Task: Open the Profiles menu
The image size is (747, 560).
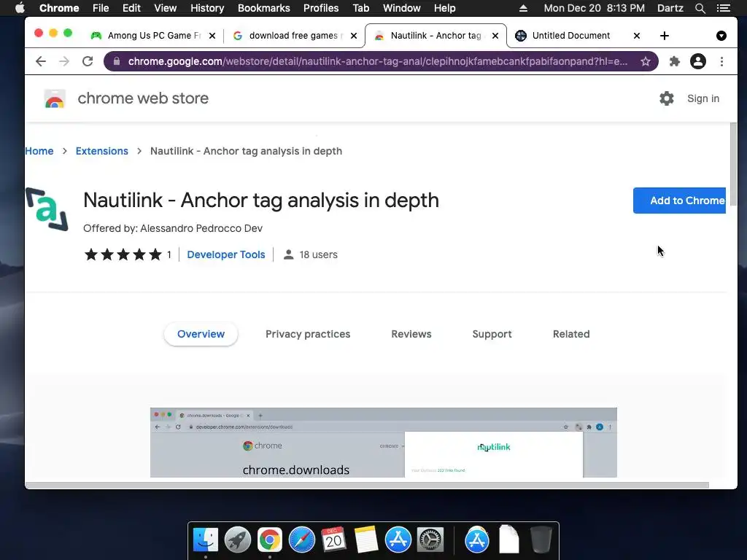Action: pos(321,8)
